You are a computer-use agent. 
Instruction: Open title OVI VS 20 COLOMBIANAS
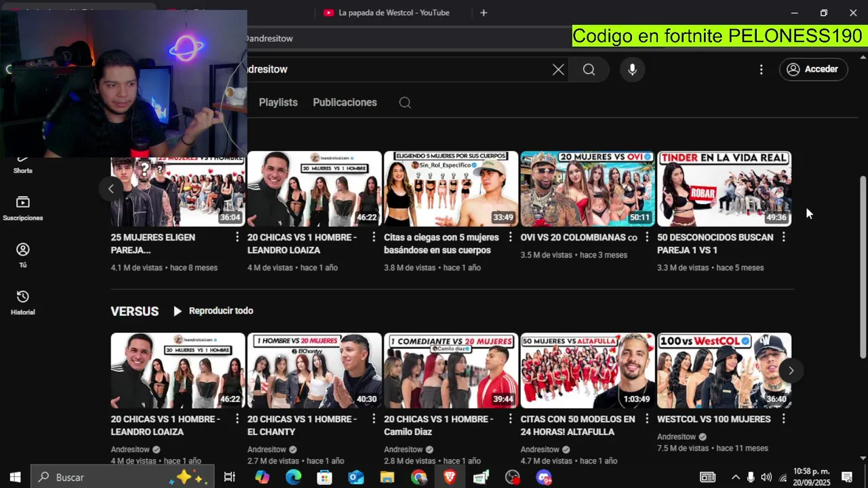tap(579, 237)
